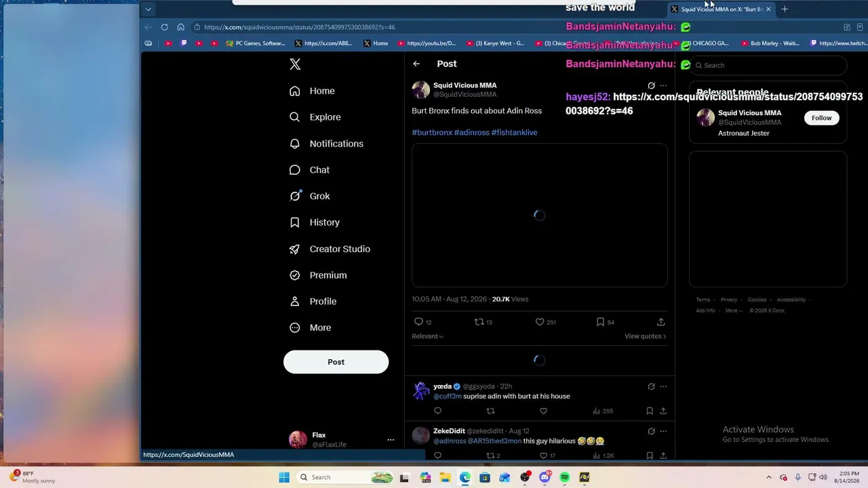Open account menu dots beside Flax
This screenshot has width=868, height=488.
pyautogui.click(x=391, y=440)
